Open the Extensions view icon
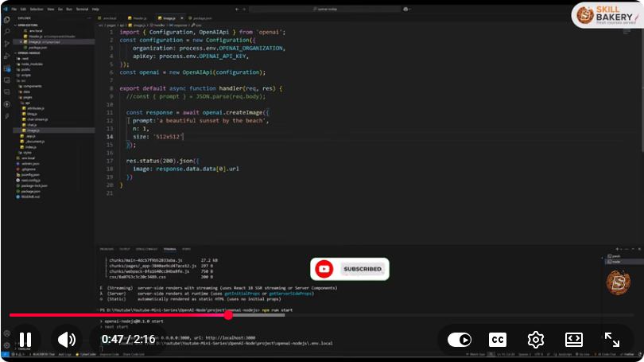This screenshot has height=362, width=644. tap(7, 68)
